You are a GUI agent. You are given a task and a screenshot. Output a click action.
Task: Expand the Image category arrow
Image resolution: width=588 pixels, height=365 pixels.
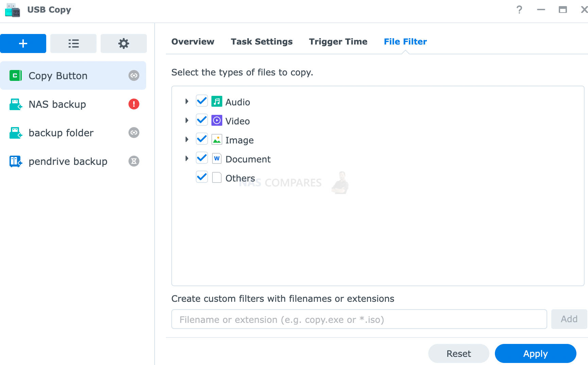pos(187,139)
